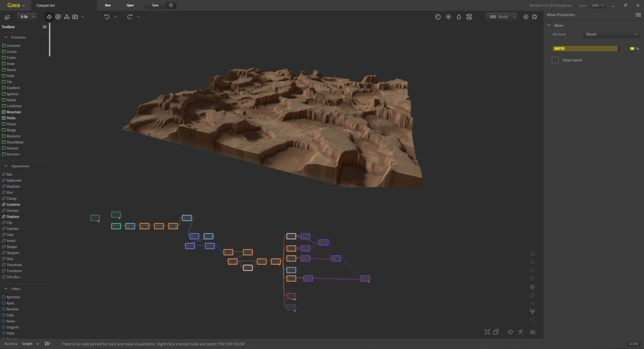Open the Method Blend dropdown
This screenshot has height=349, width=644.
pyautogui.click(x=611, y=34)
